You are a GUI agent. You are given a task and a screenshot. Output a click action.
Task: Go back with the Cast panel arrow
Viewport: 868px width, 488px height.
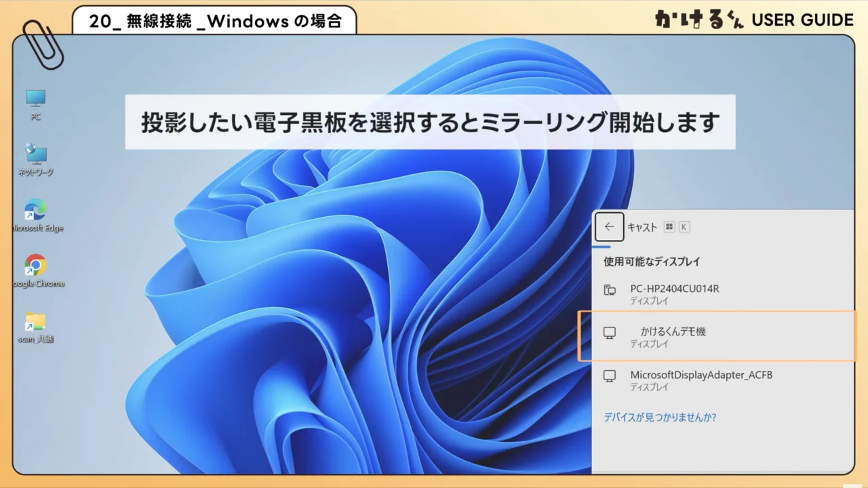tap(609, 227)
